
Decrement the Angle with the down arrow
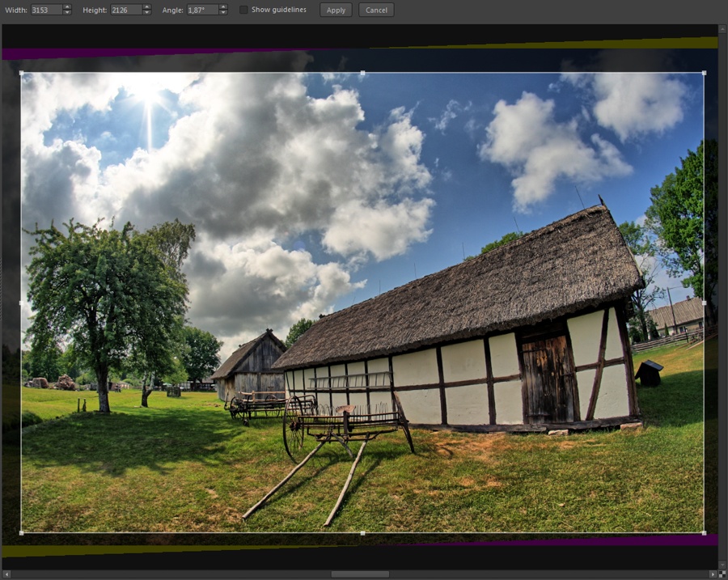tap(223, 12)
